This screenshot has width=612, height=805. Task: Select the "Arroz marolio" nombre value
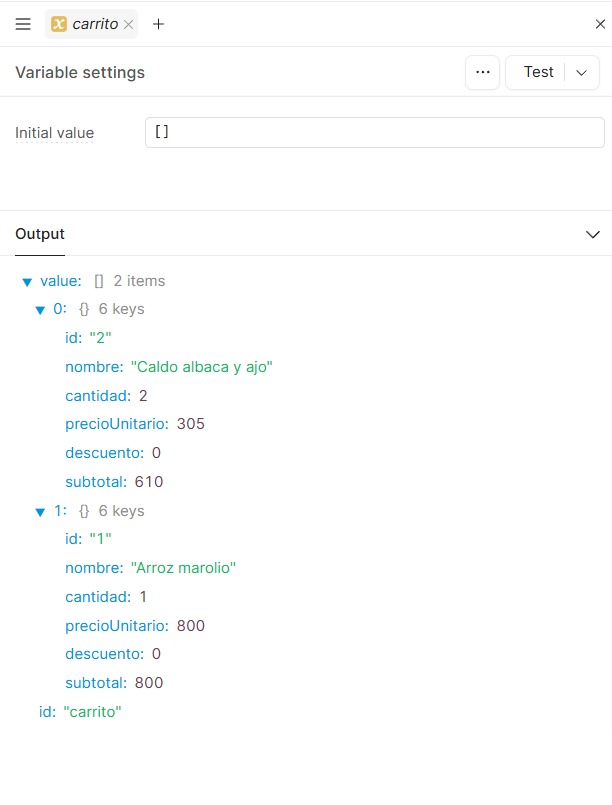(183, 568)
